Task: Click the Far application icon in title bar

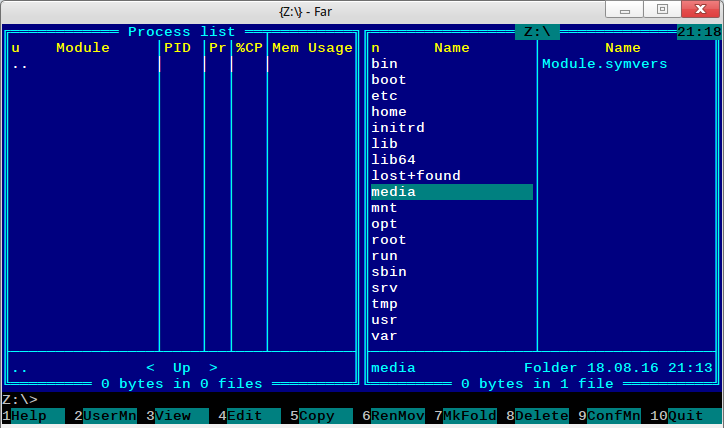Action: coord(14,10)
